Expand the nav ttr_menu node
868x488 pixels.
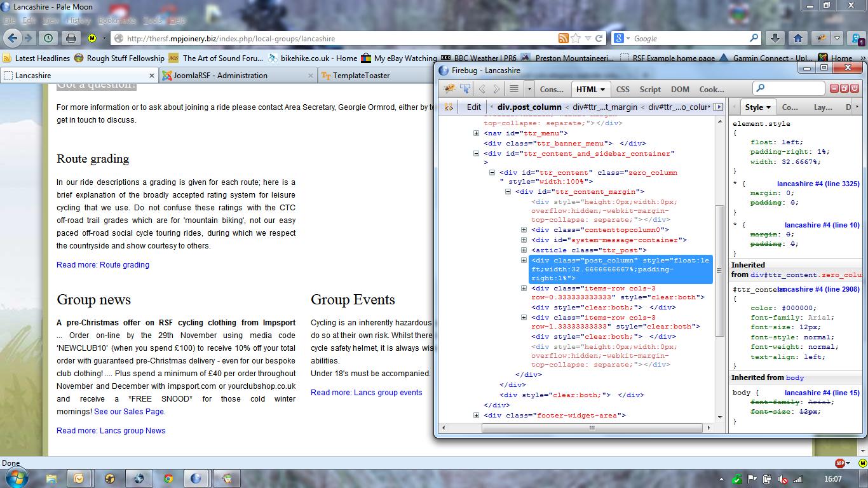pyautogui.click(x=476, y=133)
